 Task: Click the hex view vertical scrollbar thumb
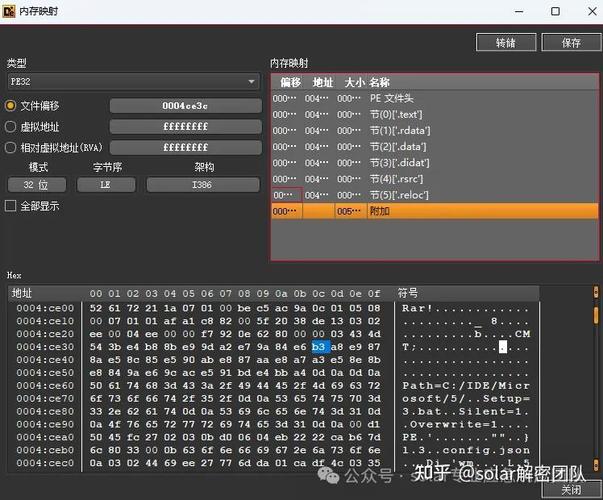click(596, 314)
